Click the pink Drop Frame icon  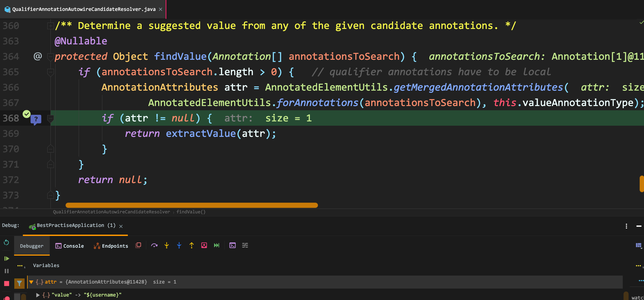click(x=204, y=246)
